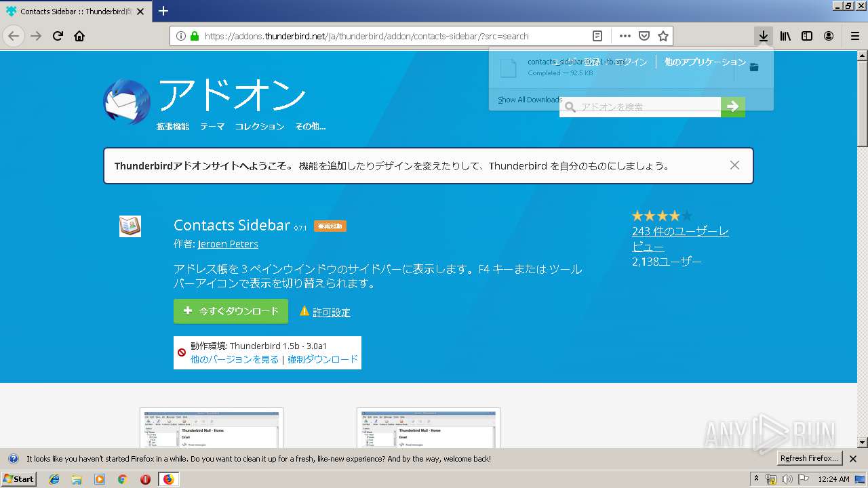This screenshot has width=868, height=488.
Task: Click the 12:24 AM taskbar clock
Action: coord(833,479)
